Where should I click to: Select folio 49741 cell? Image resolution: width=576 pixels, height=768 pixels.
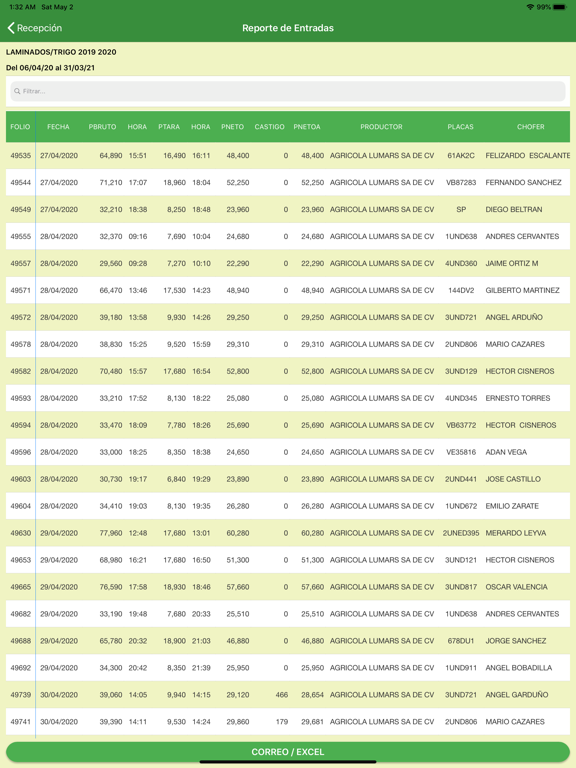(21, 721)
